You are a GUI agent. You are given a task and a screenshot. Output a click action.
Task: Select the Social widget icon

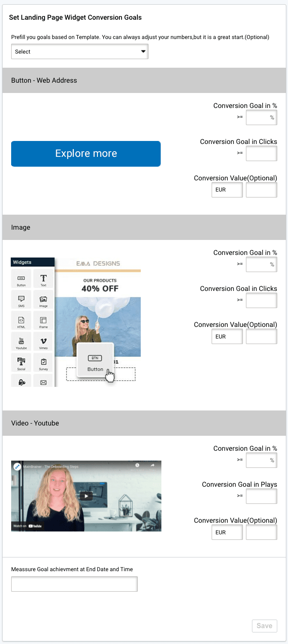point(21,362)
